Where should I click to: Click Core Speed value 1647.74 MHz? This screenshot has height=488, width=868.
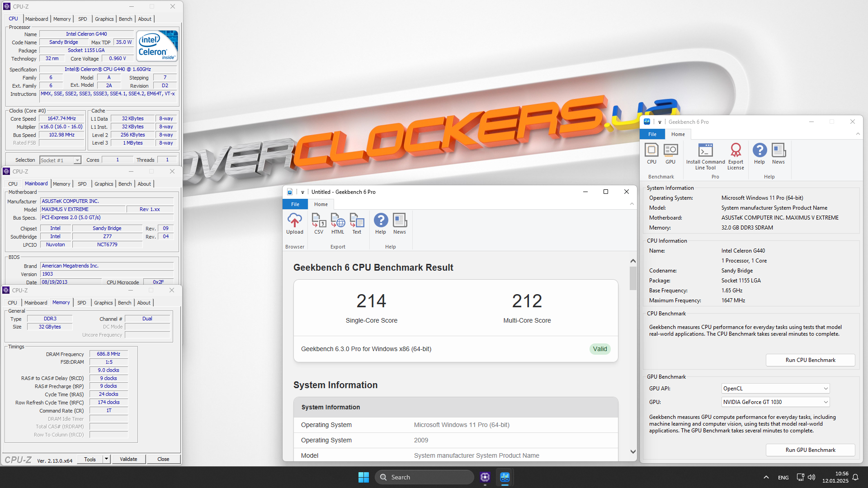(61, 119)
